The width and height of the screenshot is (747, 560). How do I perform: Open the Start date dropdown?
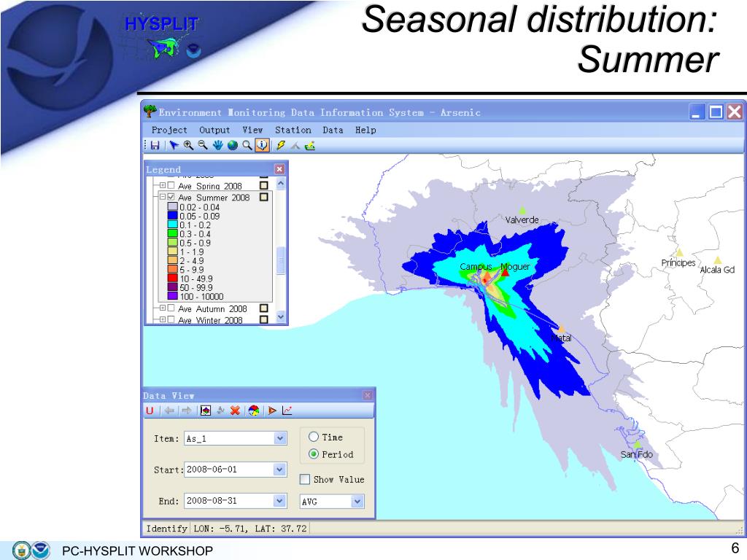click(280, 470)
